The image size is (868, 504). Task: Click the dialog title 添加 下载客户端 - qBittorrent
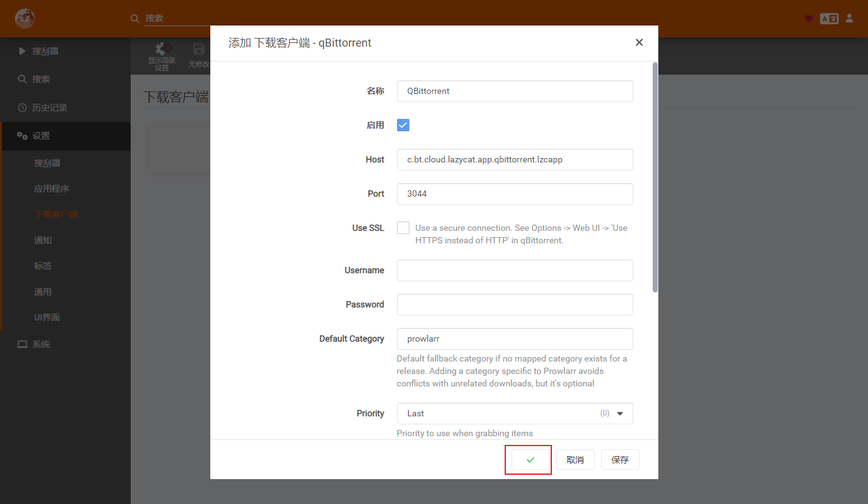coord(300,43)
